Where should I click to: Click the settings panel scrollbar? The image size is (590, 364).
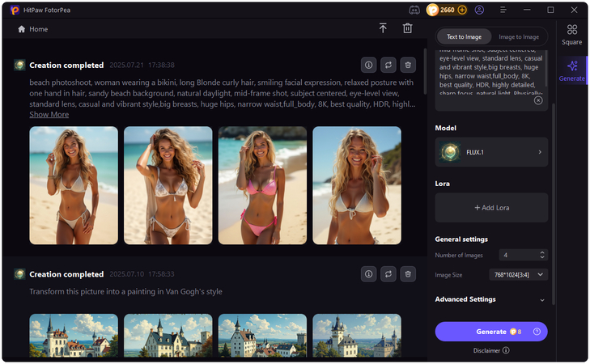554,203
